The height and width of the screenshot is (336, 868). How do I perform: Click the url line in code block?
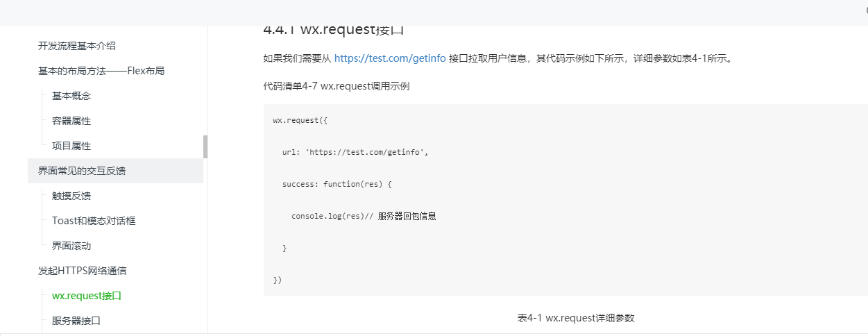click(x=355, y=152)
